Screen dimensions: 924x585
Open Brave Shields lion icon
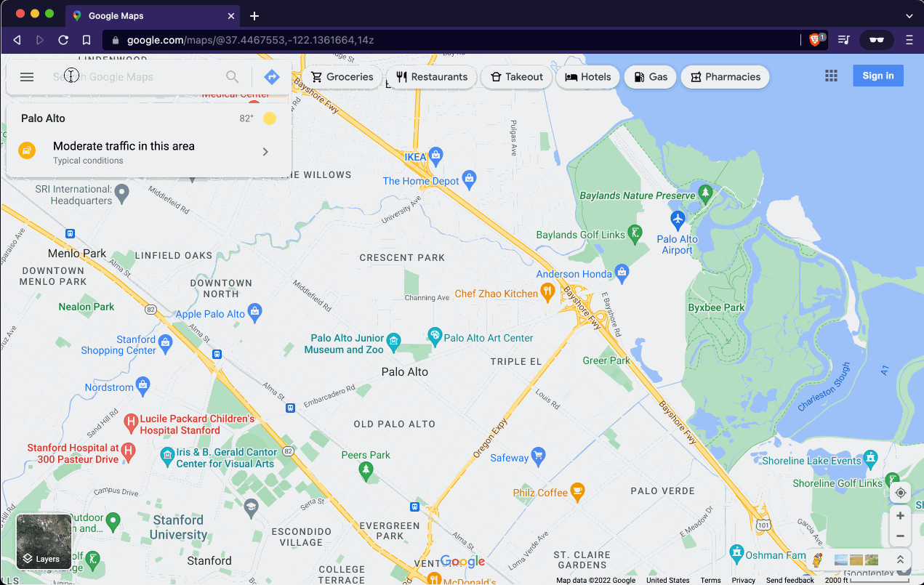coord(815,40)
